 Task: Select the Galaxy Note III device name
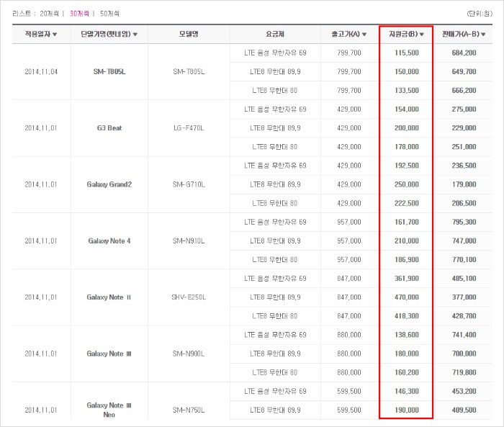click(109, 354)
